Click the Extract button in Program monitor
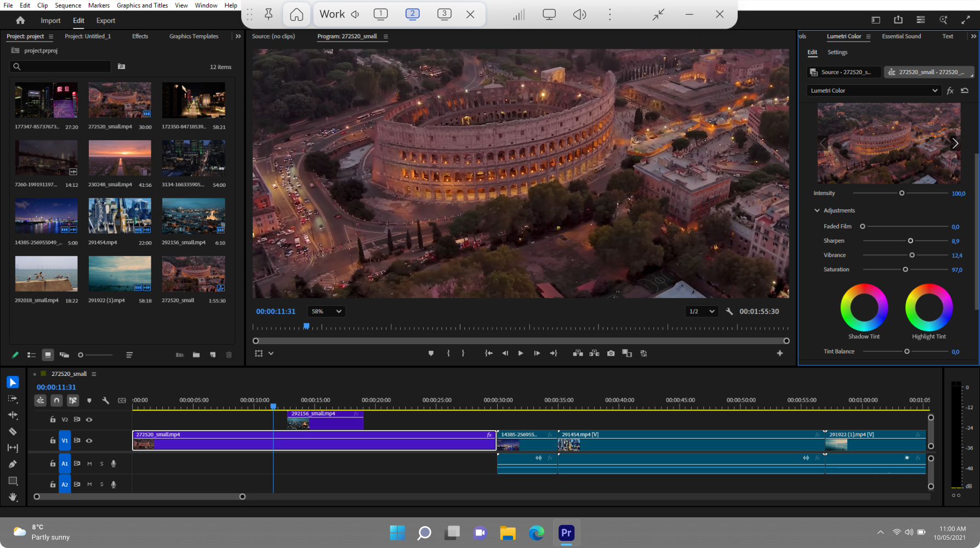Image resolution: width=980 pixels, height=548 pixels. pos(594,353)
